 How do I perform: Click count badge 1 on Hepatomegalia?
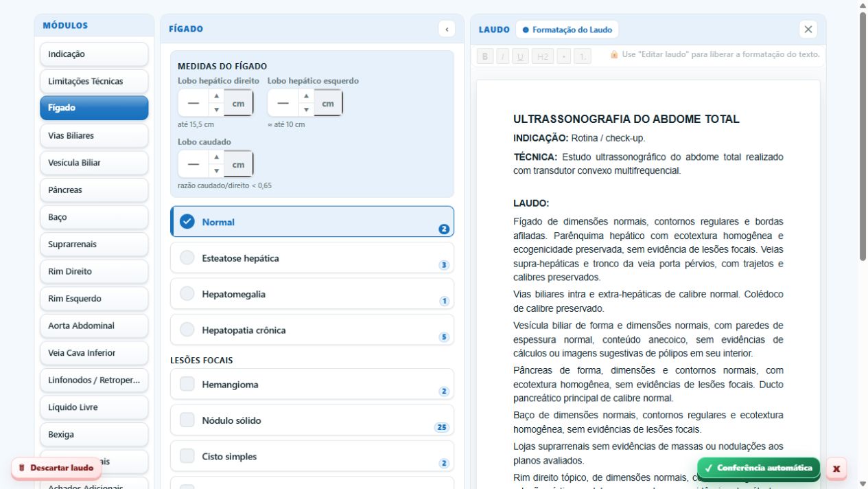pyautogui.click(x=444, y=301)
